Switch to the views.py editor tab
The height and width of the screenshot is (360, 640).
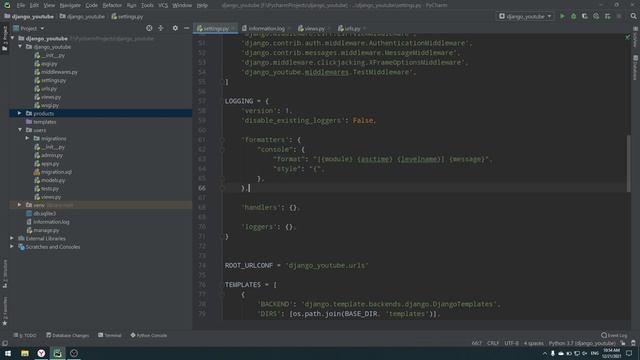tap(314, 29)
